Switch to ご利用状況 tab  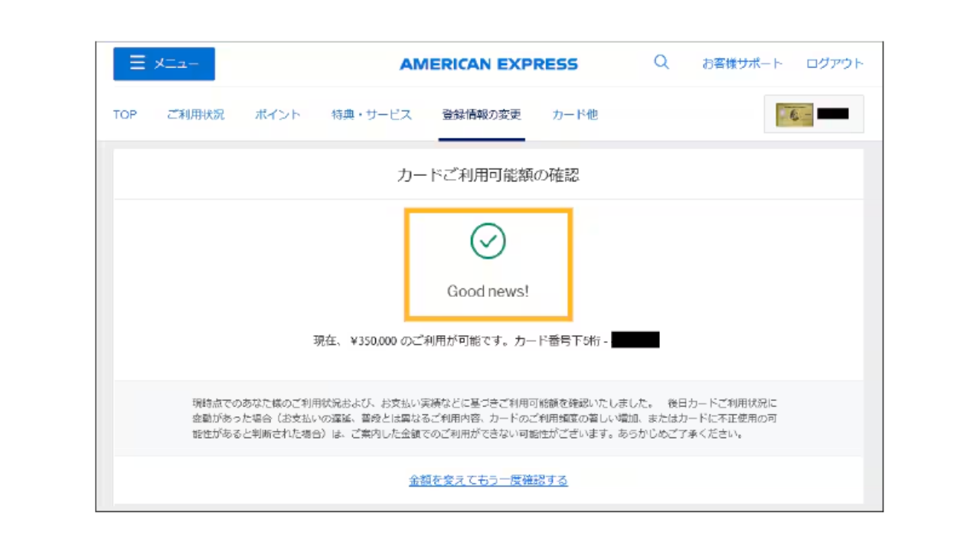coord(196,115)
